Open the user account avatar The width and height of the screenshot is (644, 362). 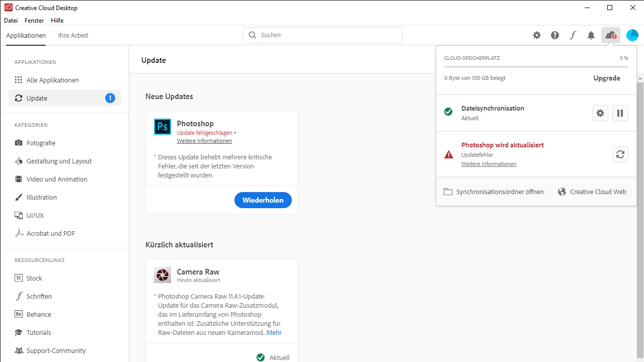tap(632, 35)
